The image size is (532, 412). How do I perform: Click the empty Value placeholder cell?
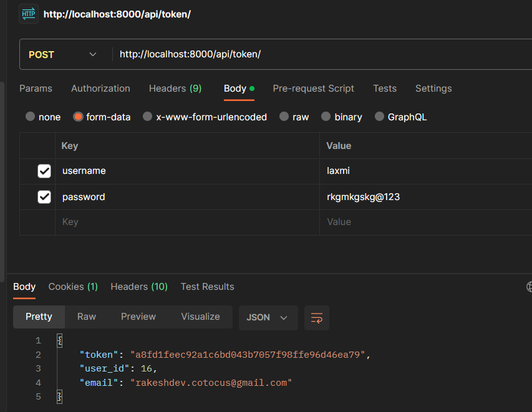click(x=426, y=222)
